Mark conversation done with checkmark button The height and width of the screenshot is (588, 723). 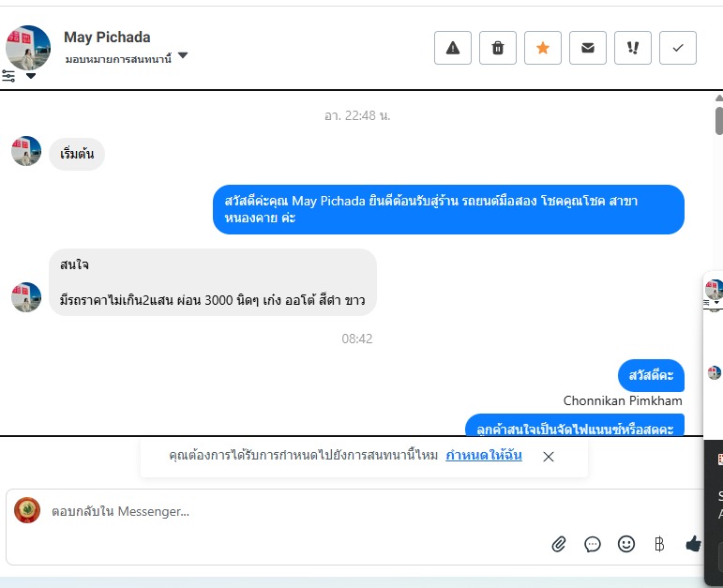tap(678, 48)
